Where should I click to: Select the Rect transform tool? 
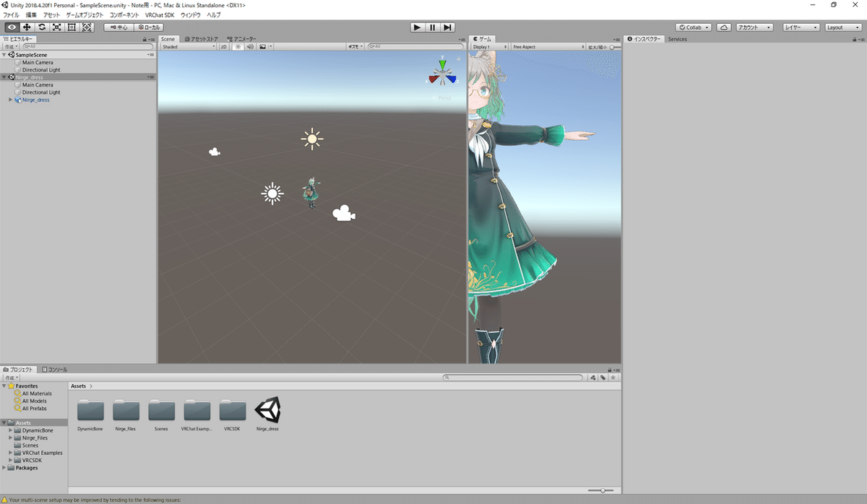(x=72, y=27)
